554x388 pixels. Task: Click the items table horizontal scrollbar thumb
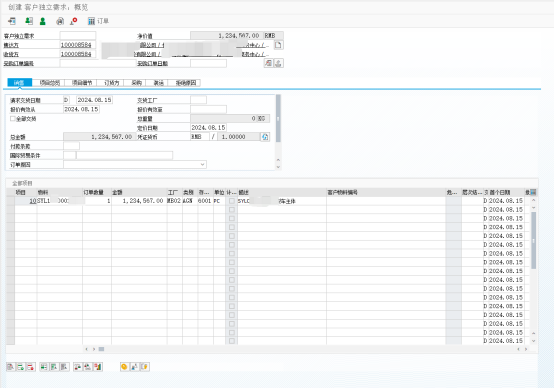pyautogui.click(x=101, y=349)
